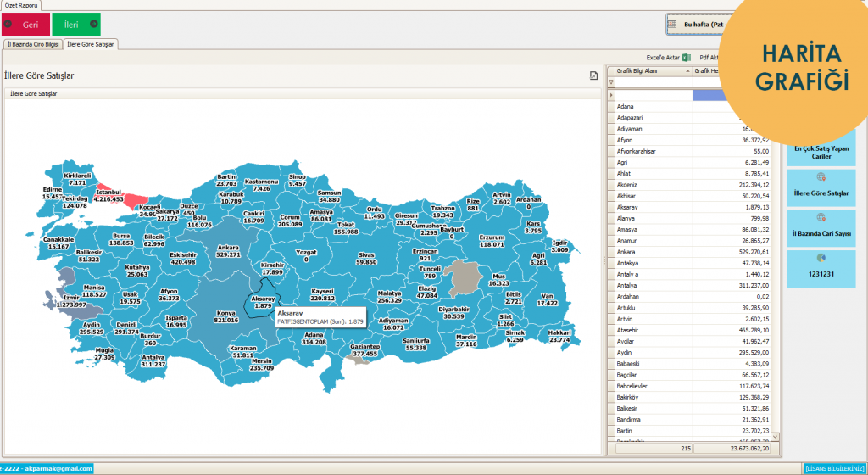Screen dimensions: 868x475
Task: Click the grid scrollbar down arrow
Action: 775,437
